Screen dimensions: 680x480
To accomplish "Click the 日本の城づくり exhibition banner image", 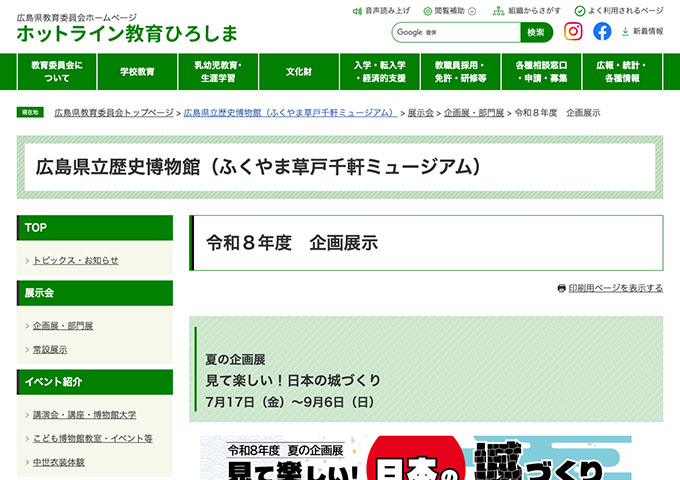I will [415, 457].
